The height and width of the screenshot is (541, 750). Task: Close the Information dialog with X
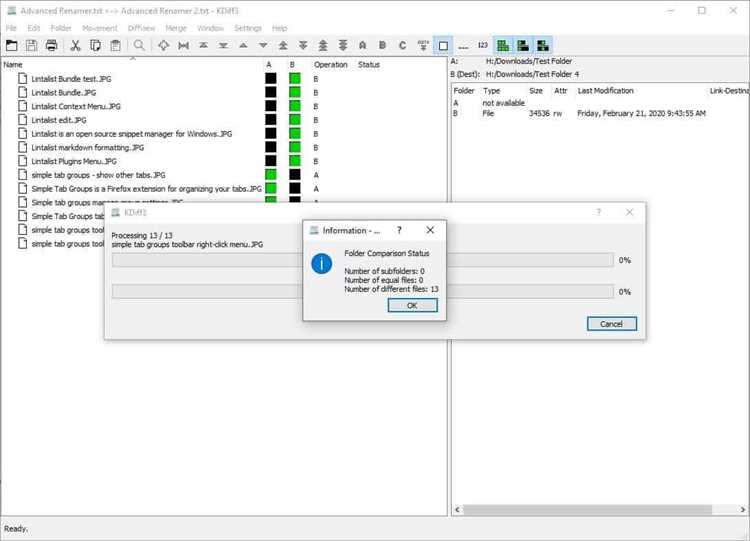click(430, 231)
